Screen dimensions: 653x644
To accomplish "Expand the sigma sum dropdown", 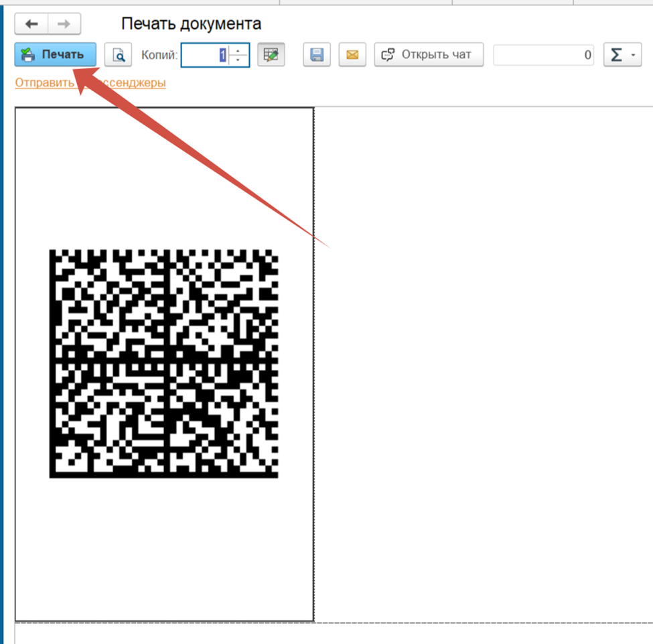I will click(622, 55).
